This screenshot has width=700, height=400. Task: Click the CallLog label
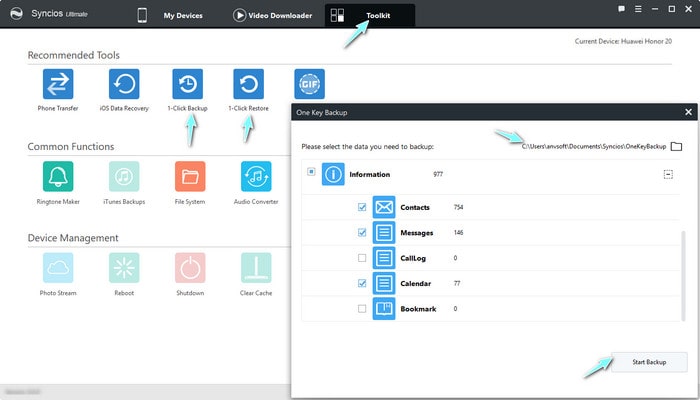pyautogui.click(x=413, y=258)
